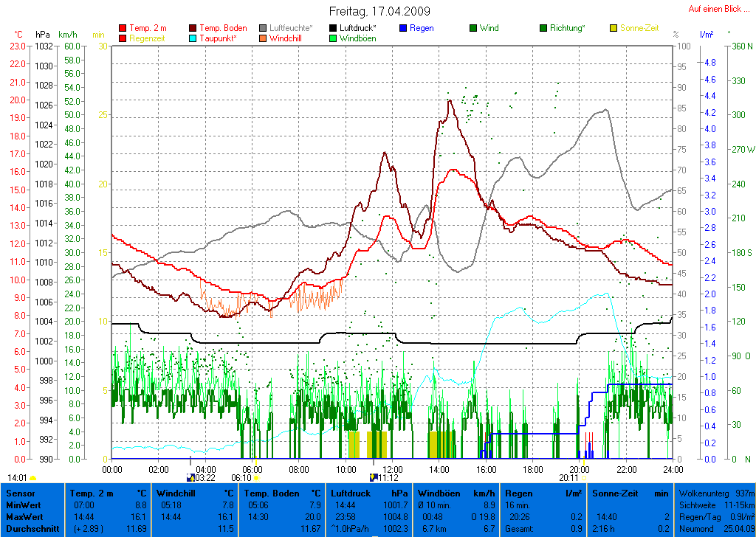The width and height of the screenshot is (756, 537).
Task: Toggle the cyan Taupunkt legend box
Action: pos(193,38)
